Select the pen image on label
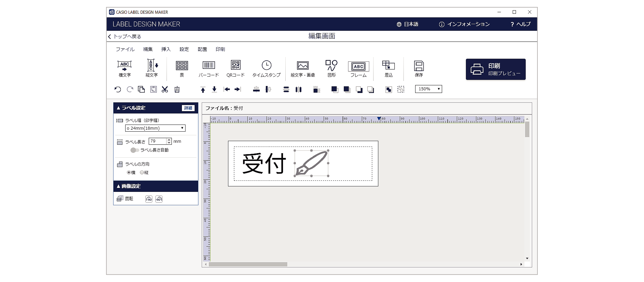The image size is (644, 282). [x=311, y=163]
